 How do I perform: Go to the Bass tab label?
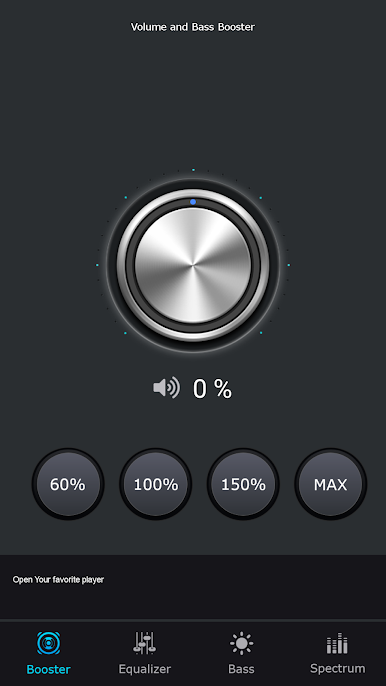[241, 669]
